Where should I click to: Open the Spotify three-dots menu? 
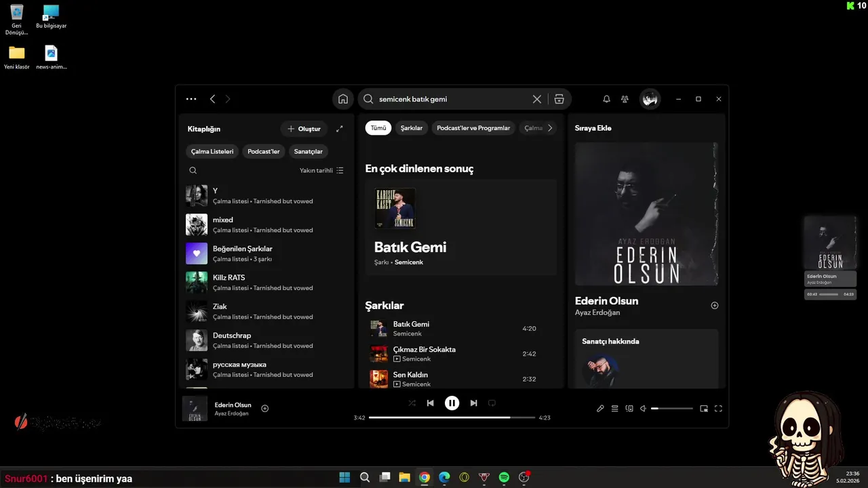coord(191,99)
